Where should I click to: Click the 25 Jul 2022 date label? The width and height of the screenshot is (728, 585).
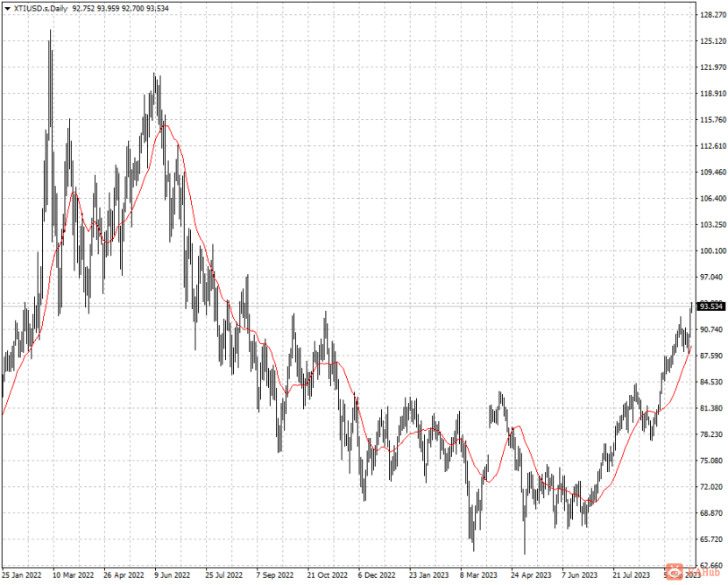coord(223,575)
